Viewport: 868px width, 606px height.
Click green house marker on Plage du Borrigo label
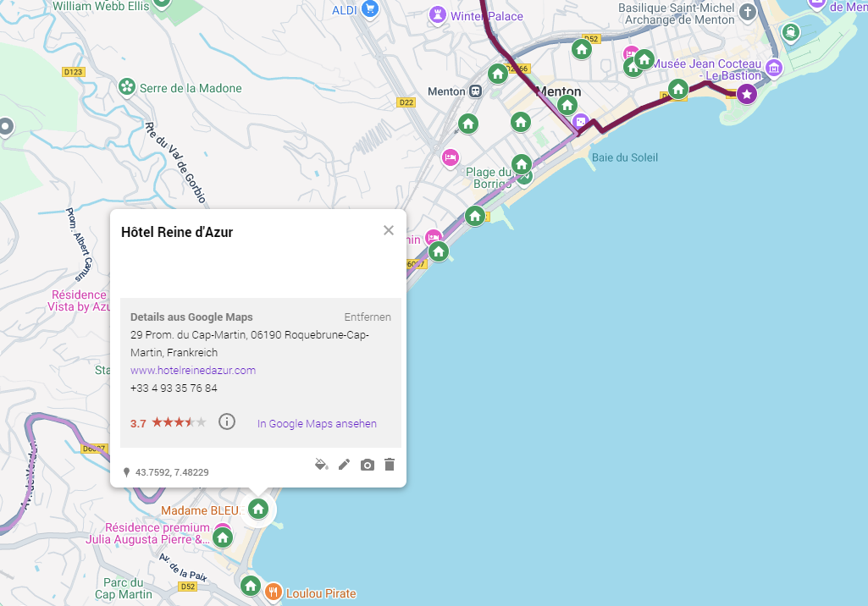522,164
